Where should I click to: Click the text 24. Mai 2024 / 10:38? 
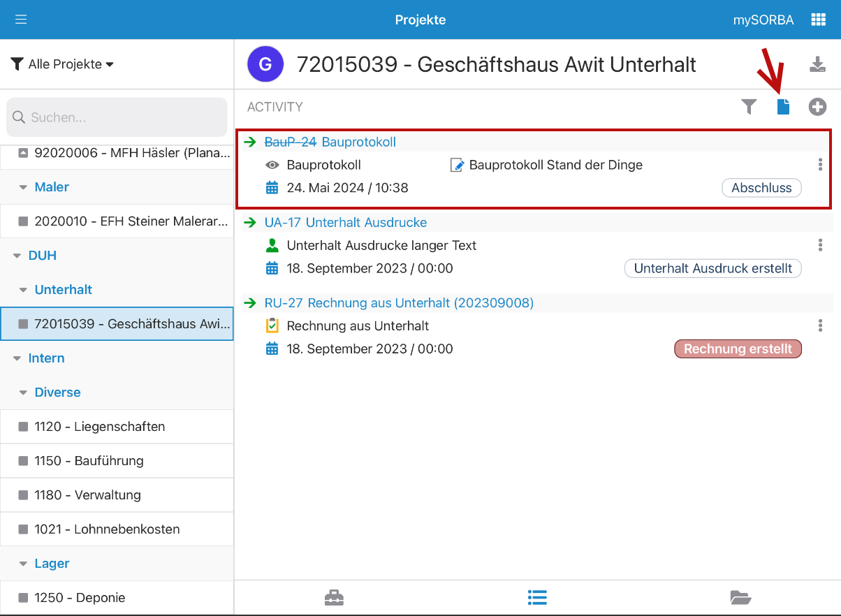click(x=348, y=188)
